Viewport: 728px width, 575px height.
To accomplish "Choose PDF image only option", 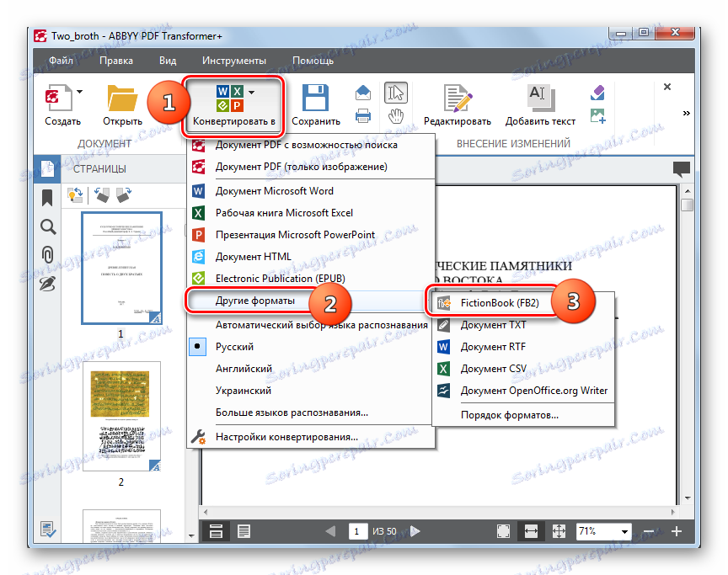I will point(310,167).
